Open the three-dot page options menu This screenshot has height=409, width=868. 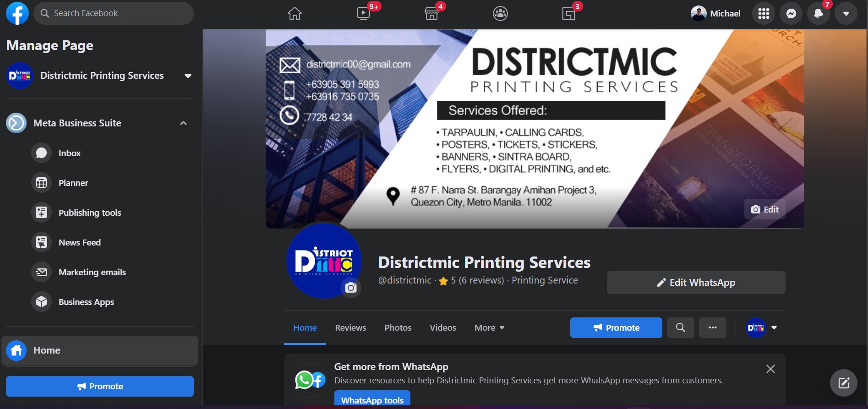point(713,328)
